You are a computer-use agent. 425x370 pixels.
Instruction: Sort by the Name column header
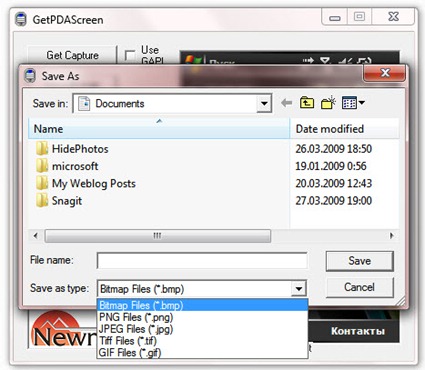coord(159,129)
